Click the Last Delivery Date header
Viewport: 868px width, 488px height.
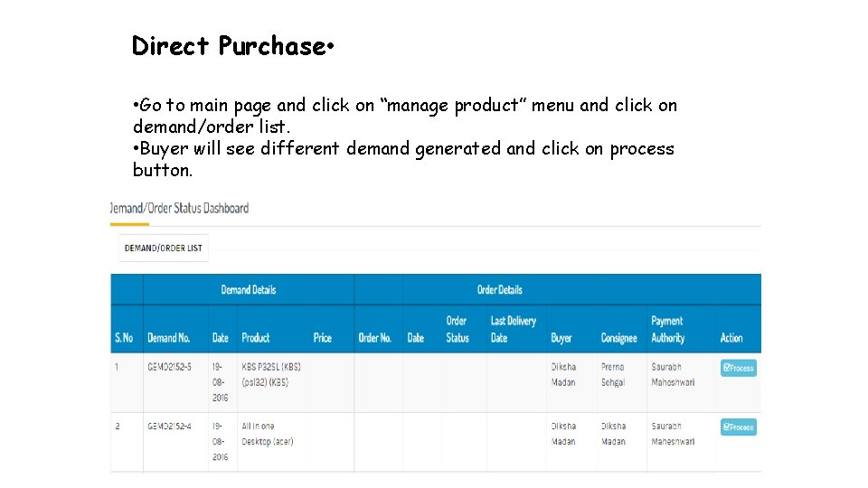[x=513, y=329]
